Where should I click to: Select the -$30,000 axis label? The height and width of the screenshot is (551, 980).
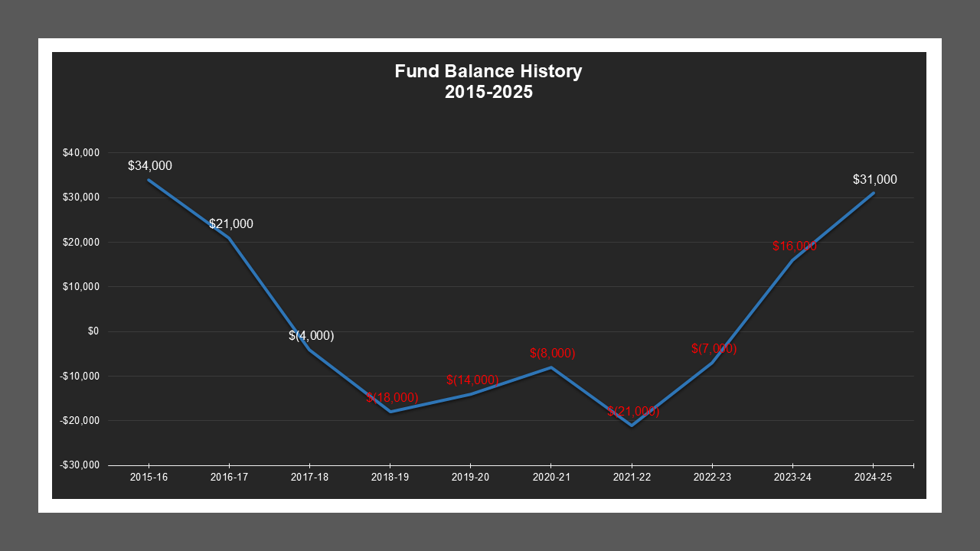click(78, 465)
